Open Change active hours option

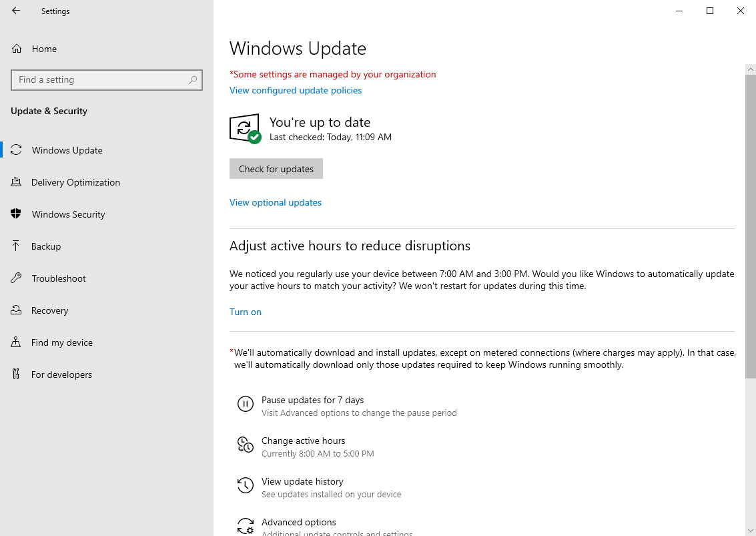[x=306, y=447]
